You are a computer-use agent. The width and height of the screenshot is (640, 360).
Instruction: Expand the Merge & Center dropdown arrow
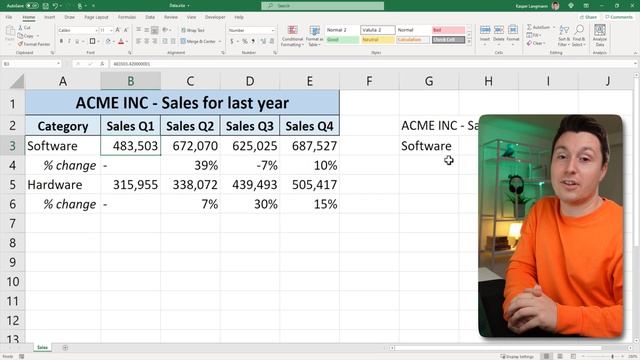click(x=220, y=41)
